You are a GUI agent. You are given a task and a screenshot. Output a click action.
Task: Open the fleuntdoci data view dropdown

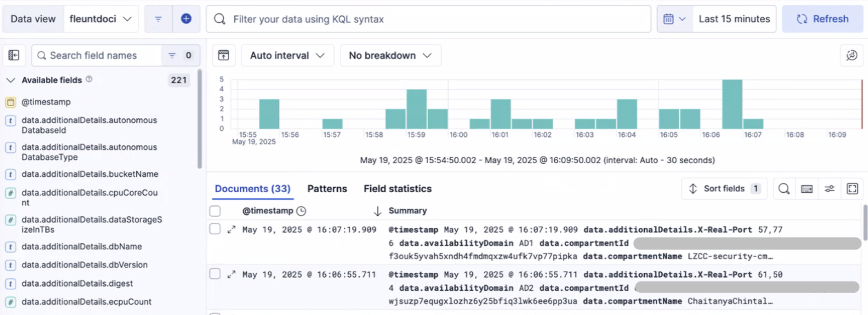click(x=101, y=19)
